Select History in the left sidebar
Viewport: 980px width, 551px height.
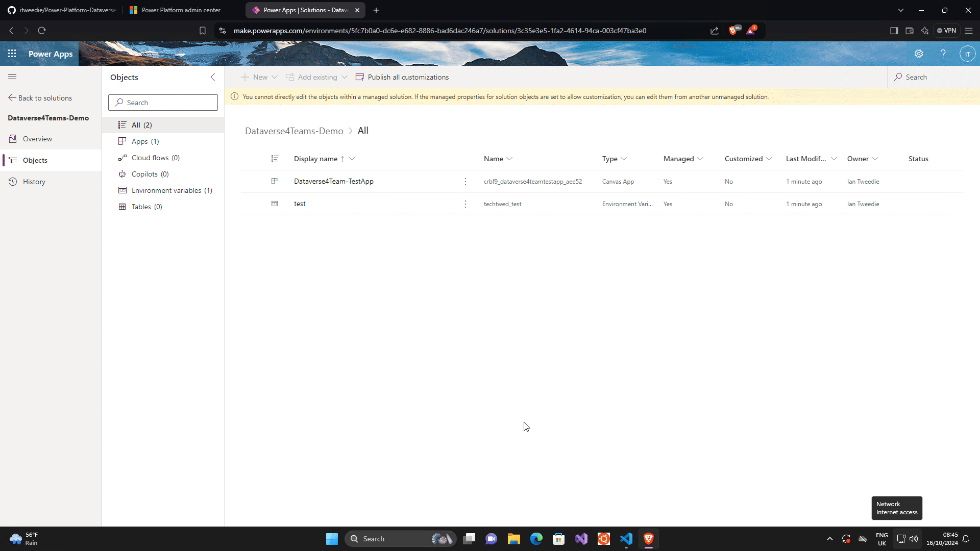[34, 181]
